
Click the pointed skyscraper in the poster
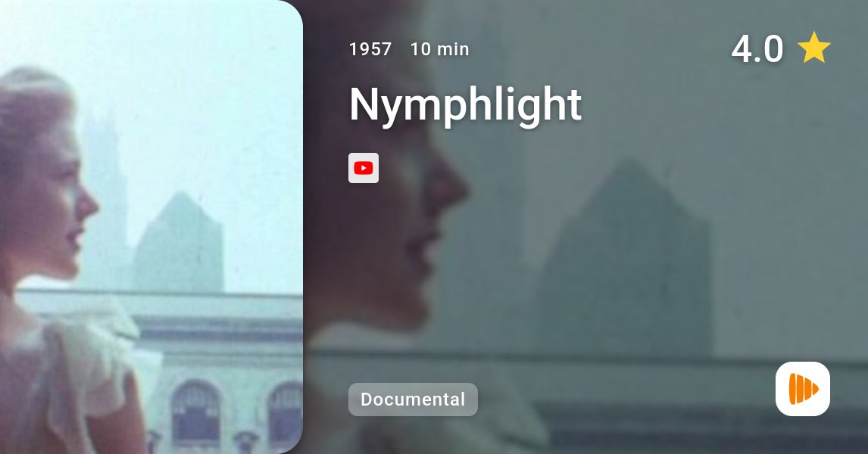(x=180, y=244)
